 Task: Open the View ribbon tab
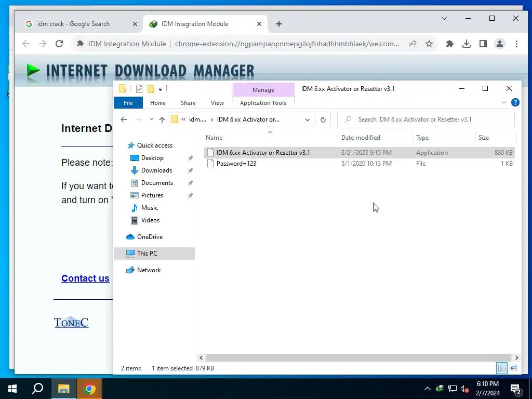[217, 103]
